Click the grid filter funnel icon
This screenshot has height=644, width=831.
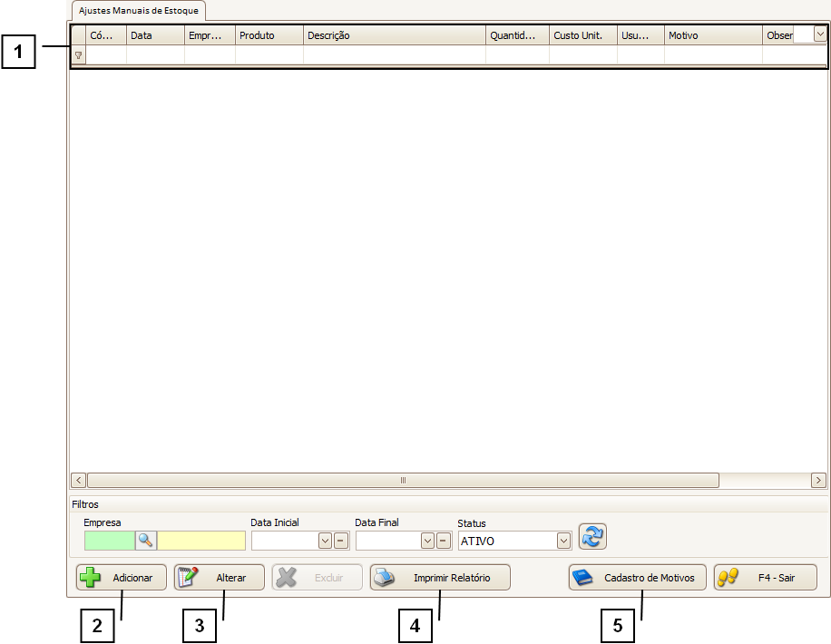(78, 56)
